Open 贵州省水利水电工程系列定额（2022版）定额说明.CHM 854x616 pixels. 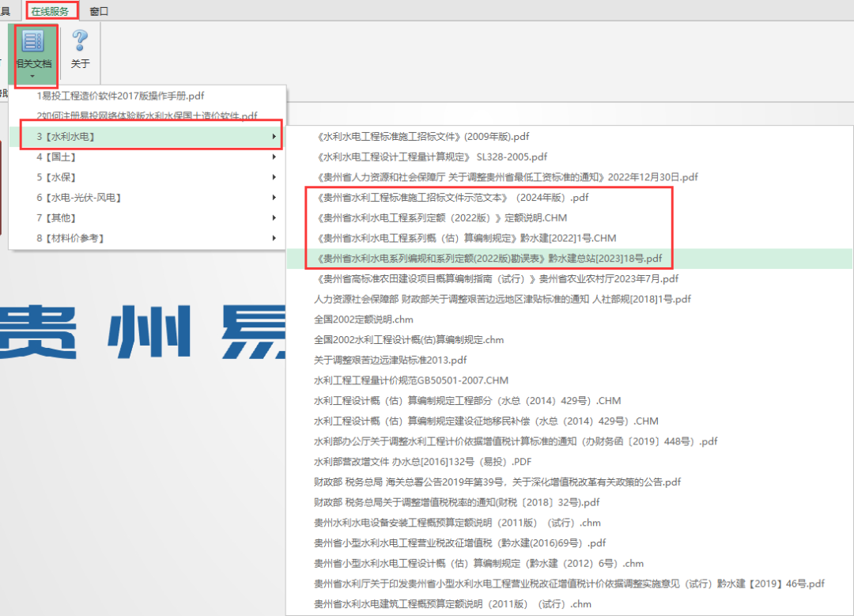pos(440,217)
